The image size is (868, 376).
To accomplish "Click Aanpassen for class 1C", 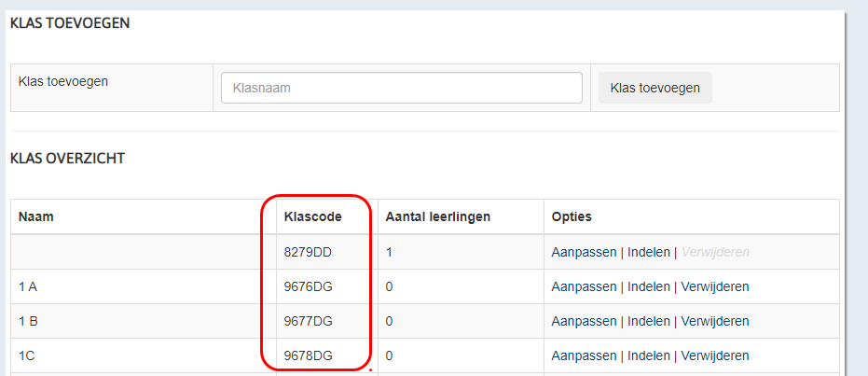I will click(x=584, y=355).
